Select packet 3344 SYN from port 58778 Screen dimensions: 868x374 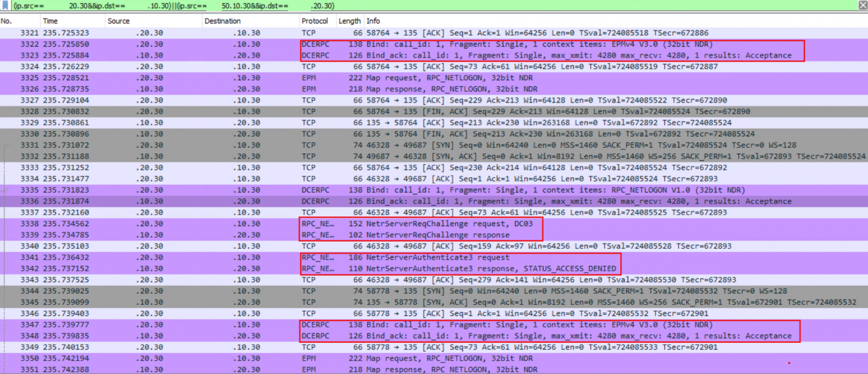coord(434,291)
